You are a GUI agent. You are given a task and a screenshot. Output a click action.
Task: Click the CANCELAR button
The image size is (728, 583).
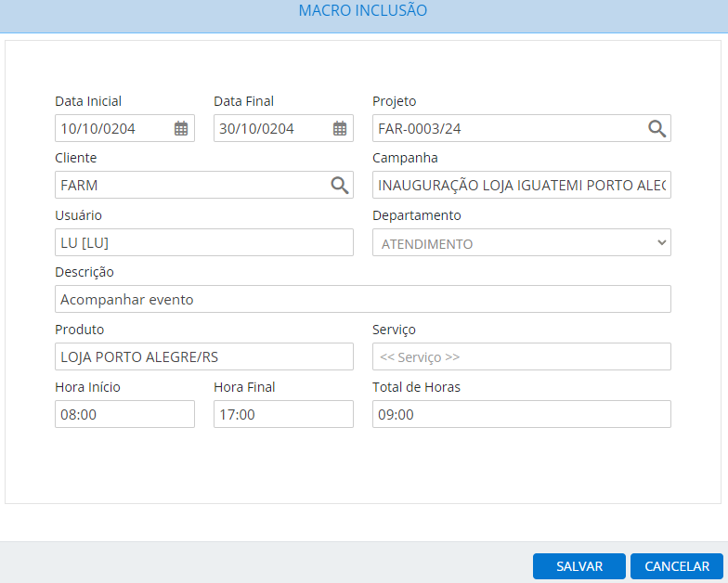point(676,566)
